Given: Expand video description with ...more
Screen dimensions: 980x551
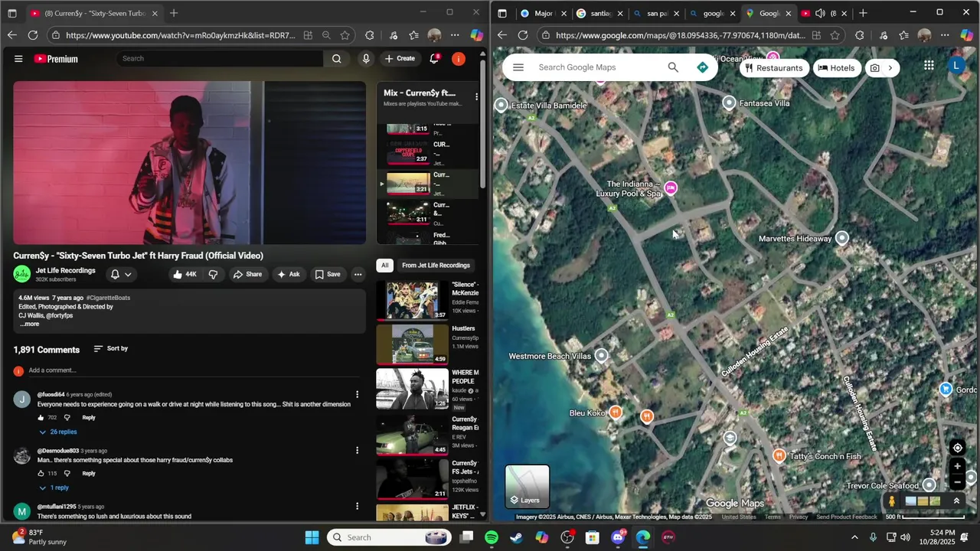Looking at the screenshot, I should (x=29, y=324).
